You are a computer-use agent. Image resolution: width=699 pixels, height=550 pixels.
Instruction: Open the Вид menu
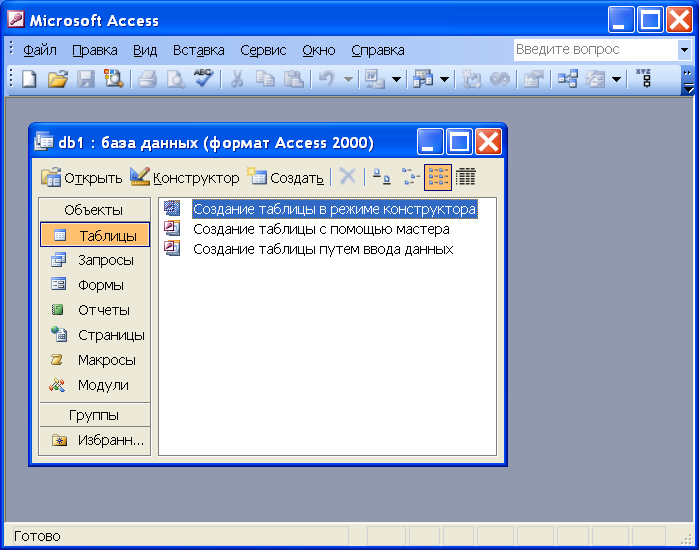[145, 50]
